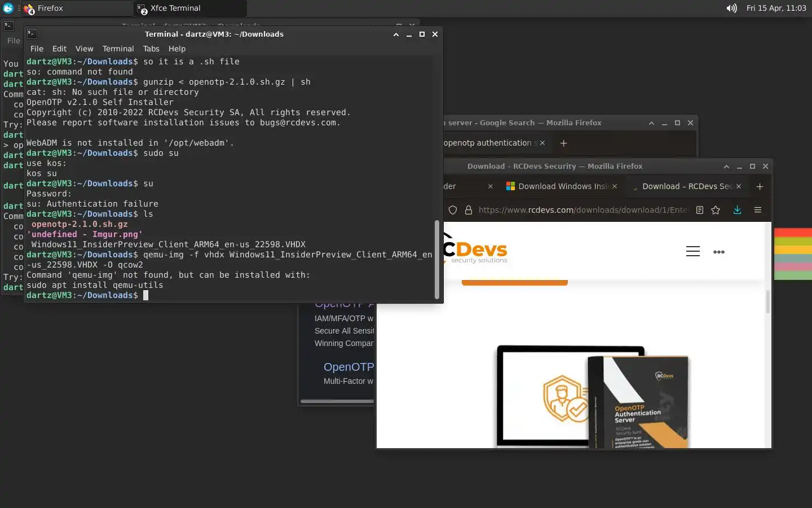Roll up the front terminal window
Image resolution: width=812 pixels, height=508 pixels.
(396, 34)
